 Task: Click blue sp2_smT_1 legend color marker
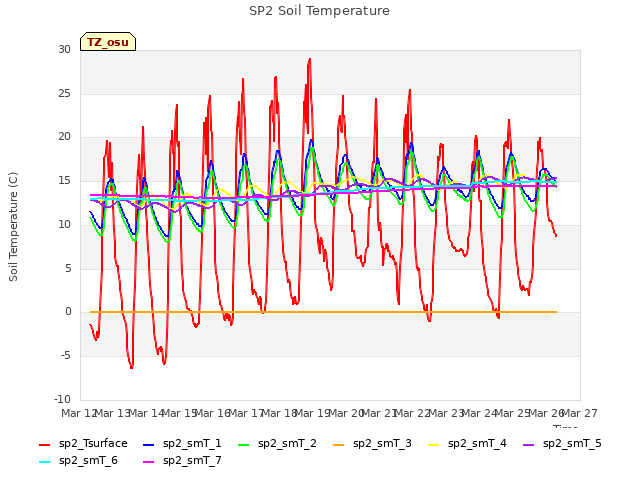(x=149, y=444)
